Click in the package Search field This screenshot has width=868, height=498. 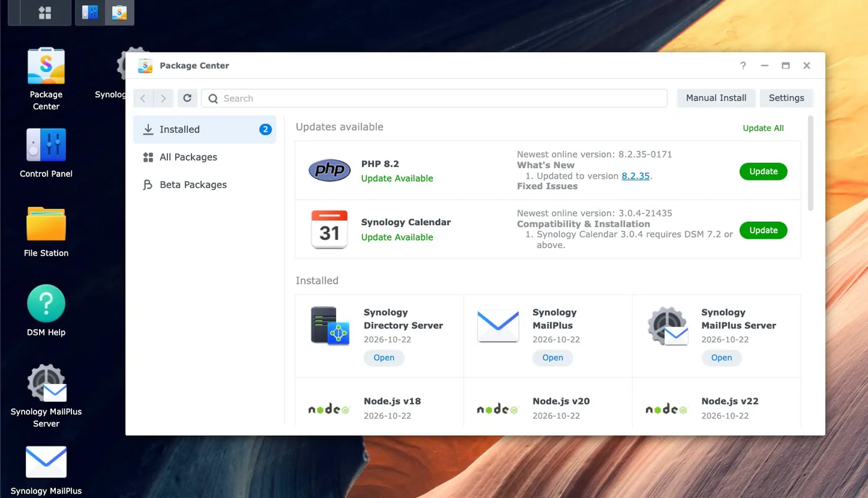[434, 98]
